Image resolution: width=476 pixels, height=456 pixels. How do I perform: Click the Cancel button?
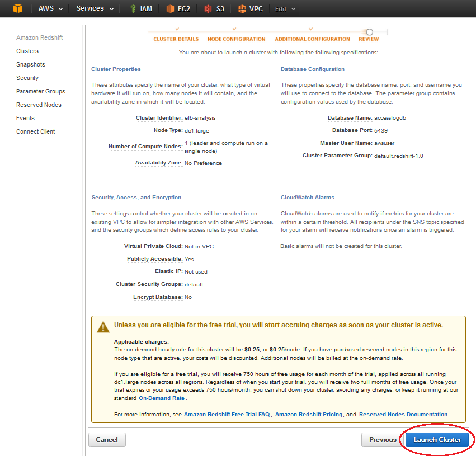coord(107,440)
